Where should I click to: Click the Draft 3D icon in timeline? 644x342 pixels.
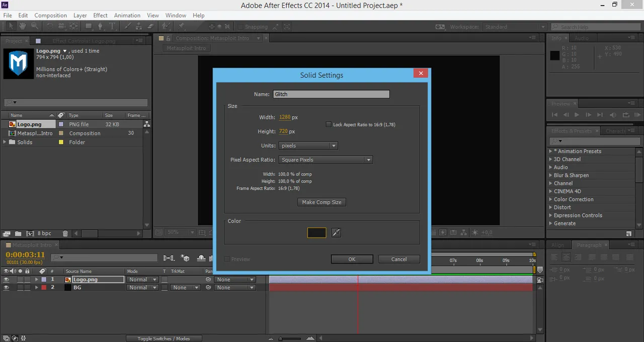[185, 258]
